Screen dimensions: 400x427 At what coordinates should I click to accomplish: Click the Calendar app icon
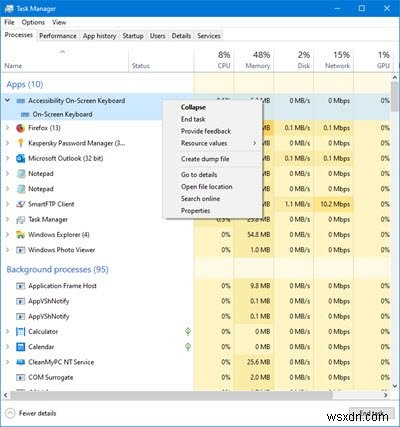21,347
